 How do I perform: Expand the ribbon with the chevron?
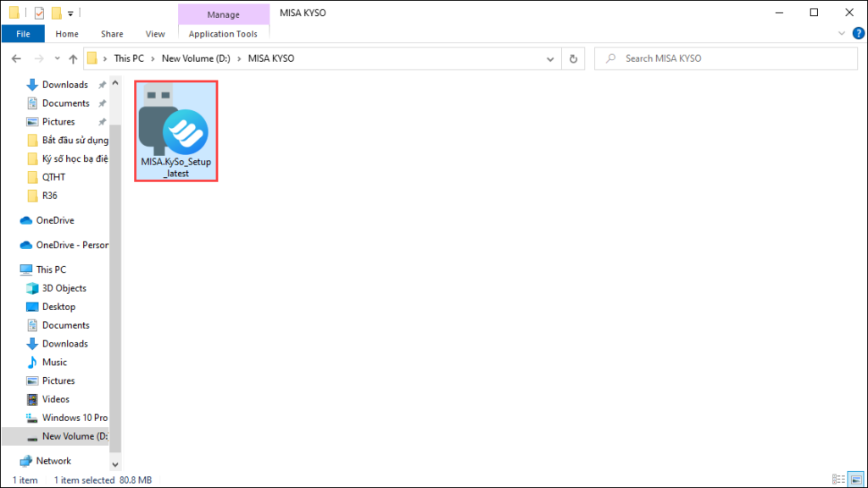click(842, 33)
